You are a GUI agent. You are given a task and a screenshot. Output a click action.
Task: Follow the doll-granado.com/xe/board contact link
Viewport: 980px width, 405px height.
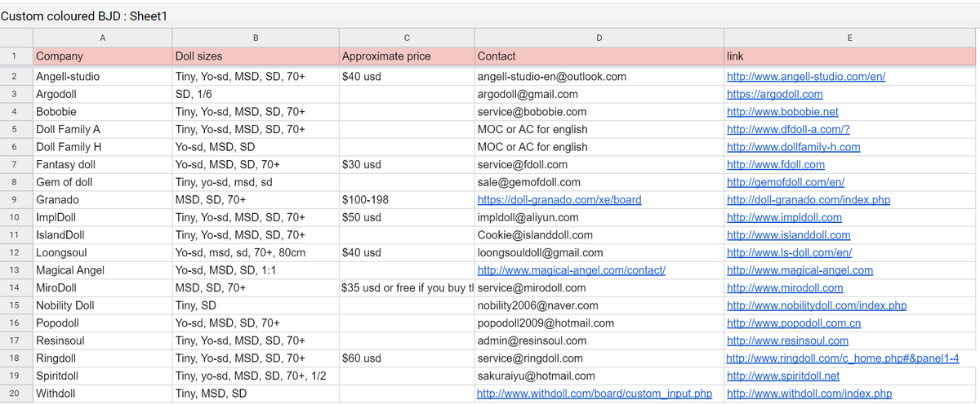click(559, 199)
